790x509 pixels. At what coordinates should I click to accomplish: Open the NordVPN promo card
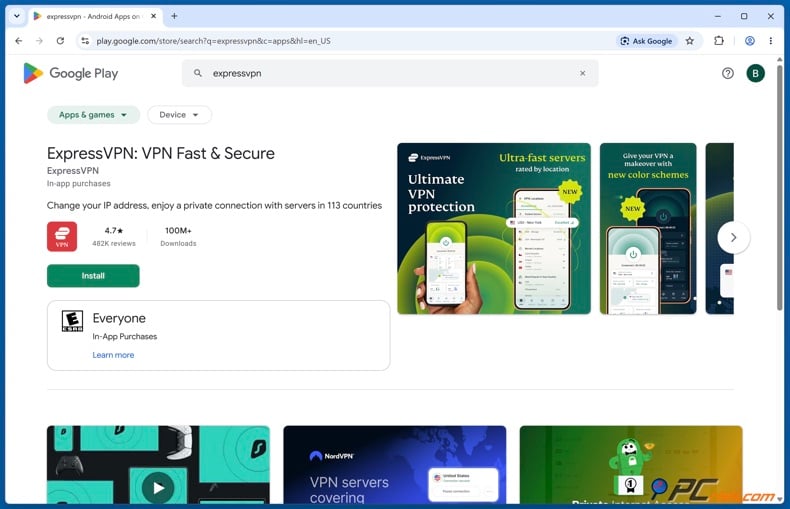pos(394,465)
